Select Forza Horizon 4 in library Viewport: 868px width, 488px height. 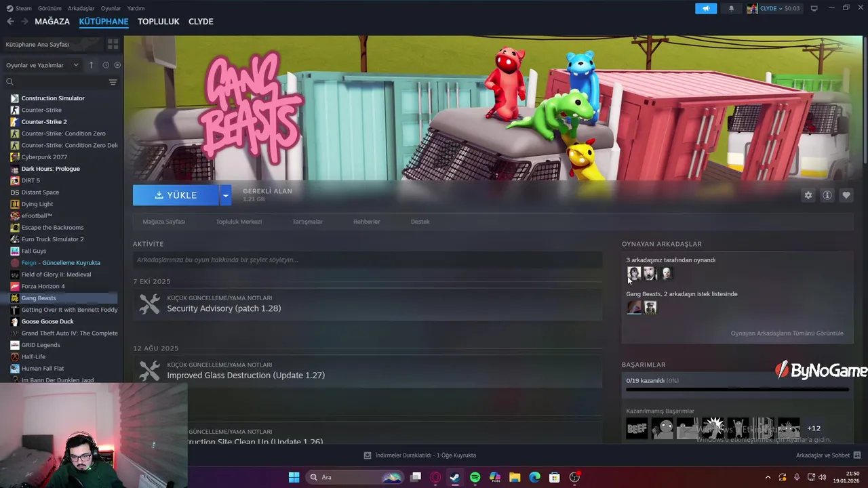click(43, 286)
